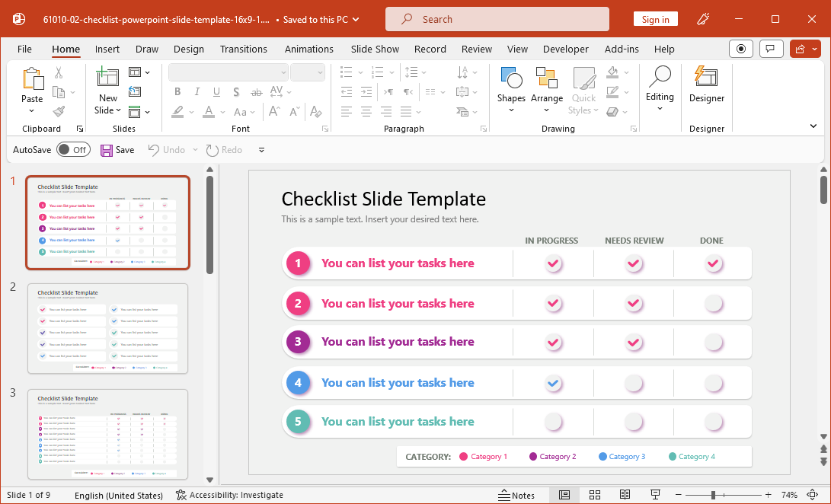Toggle AutoSave off switch to on
The image size is (831, 504).
(x=74, y=149)
